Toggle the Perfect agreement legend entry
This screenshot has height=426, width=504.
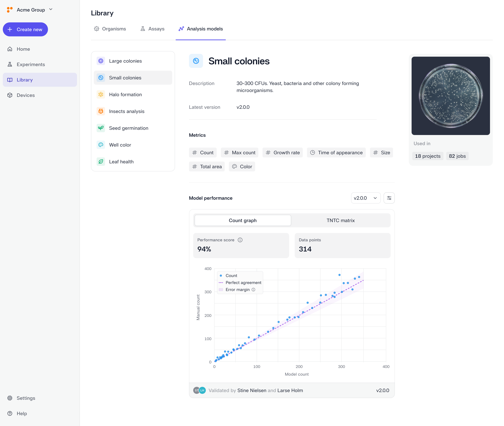point(240,283)
